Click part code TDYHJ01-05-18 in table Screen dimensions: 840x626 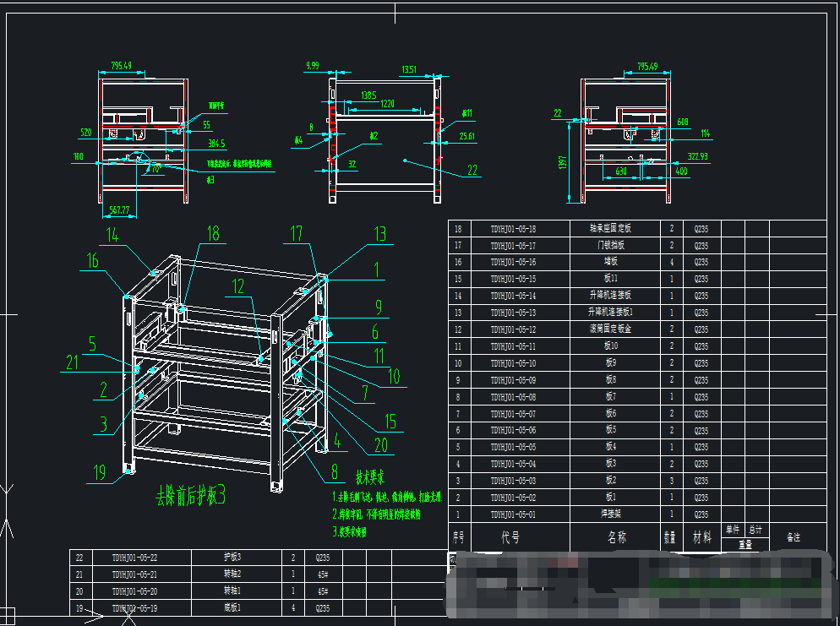(513, 229)
